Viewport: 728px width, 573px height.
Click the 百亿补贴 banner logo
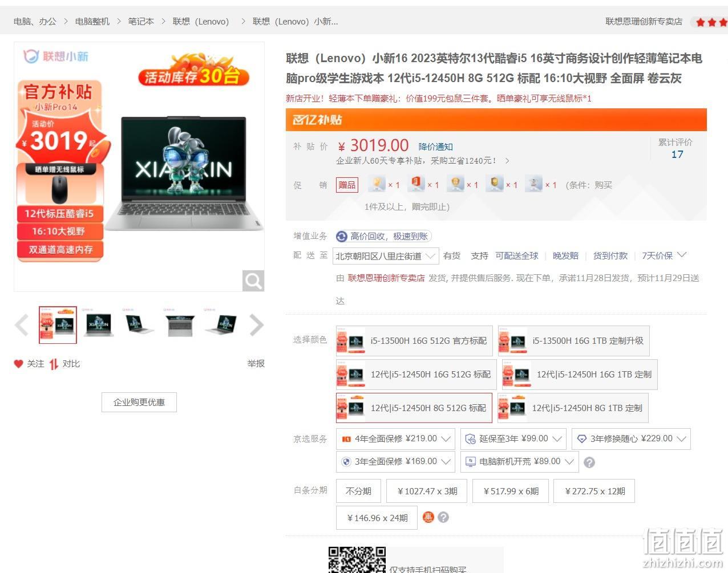(317, 120)
